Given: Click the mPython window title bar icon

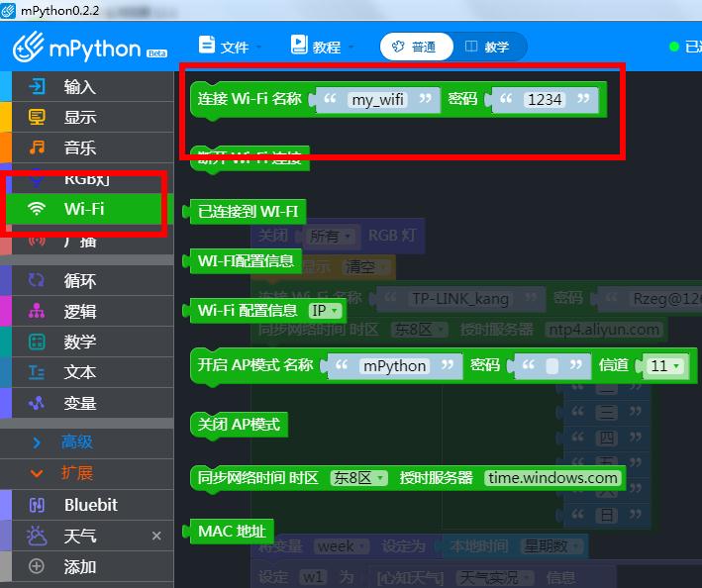Looking at the screenshot, I should click(8, 10).
